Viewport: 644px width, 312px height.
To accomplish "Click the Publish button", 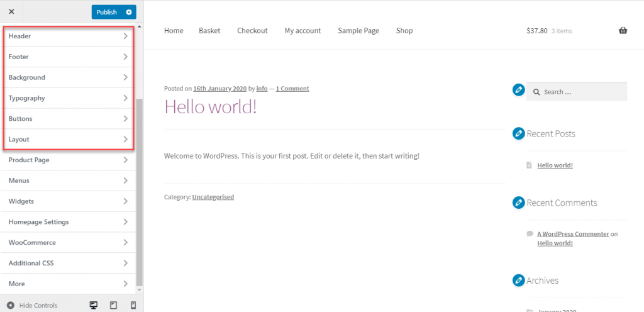I will tap(106, 13).
